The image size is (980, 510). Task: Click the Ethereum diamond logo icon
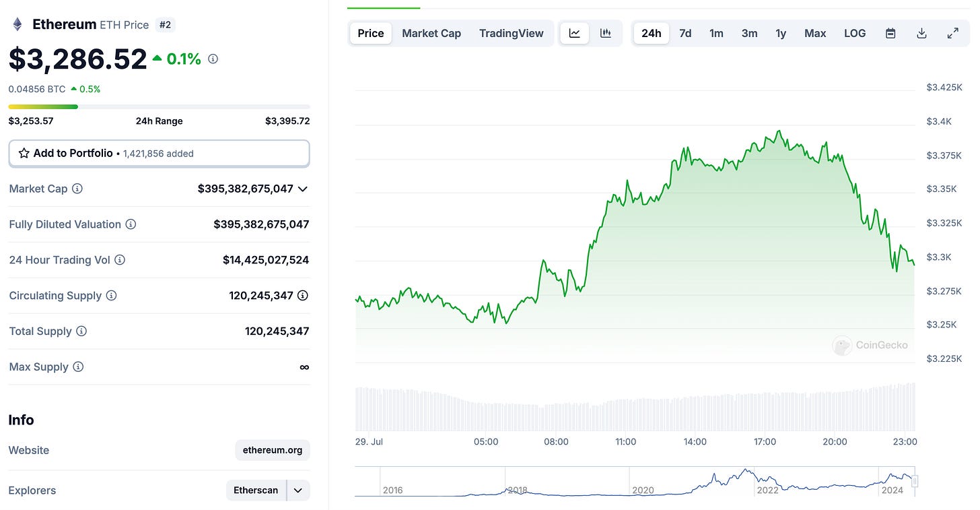[17, 25]
